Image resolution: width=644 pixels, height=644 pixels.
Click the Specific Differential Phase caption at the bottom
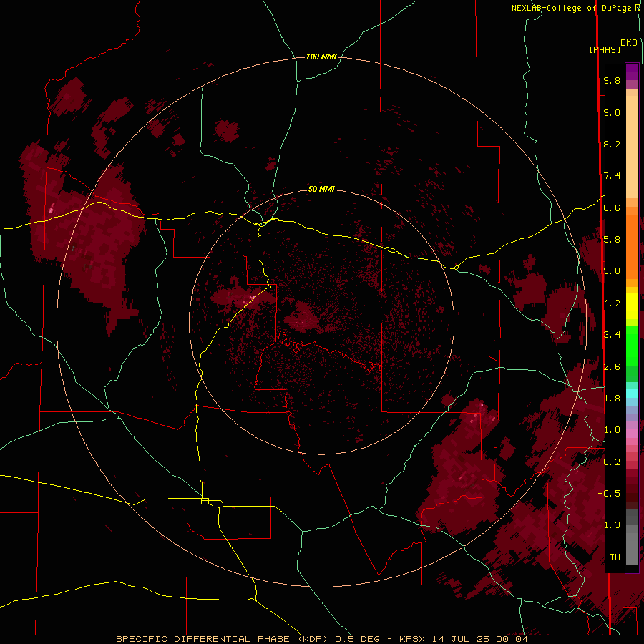[322, 639]
